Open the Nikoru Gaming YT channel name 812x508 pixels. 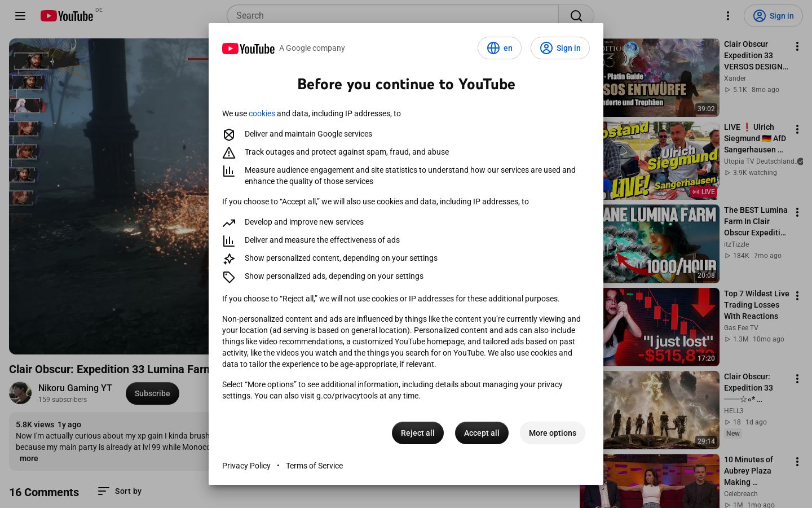point(75,388)
